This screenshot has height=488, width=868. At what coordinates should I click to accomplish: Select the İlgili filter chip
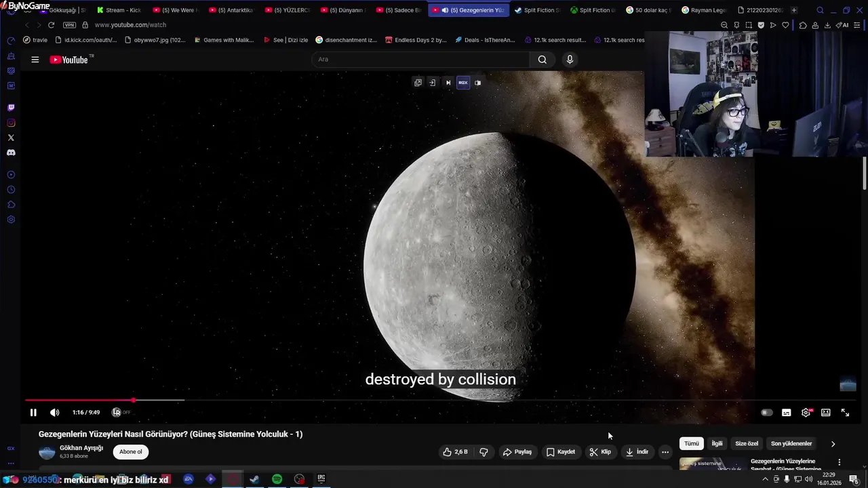pos(717,443)
